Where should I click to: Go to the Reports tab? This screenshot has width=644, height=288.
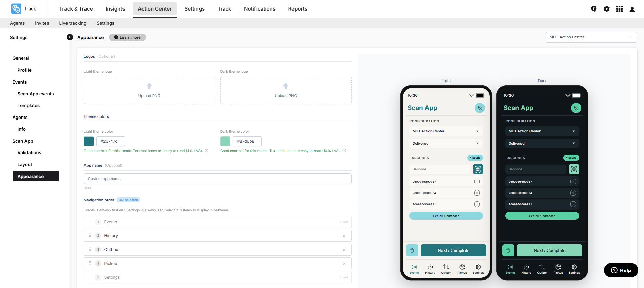[298, 9]
